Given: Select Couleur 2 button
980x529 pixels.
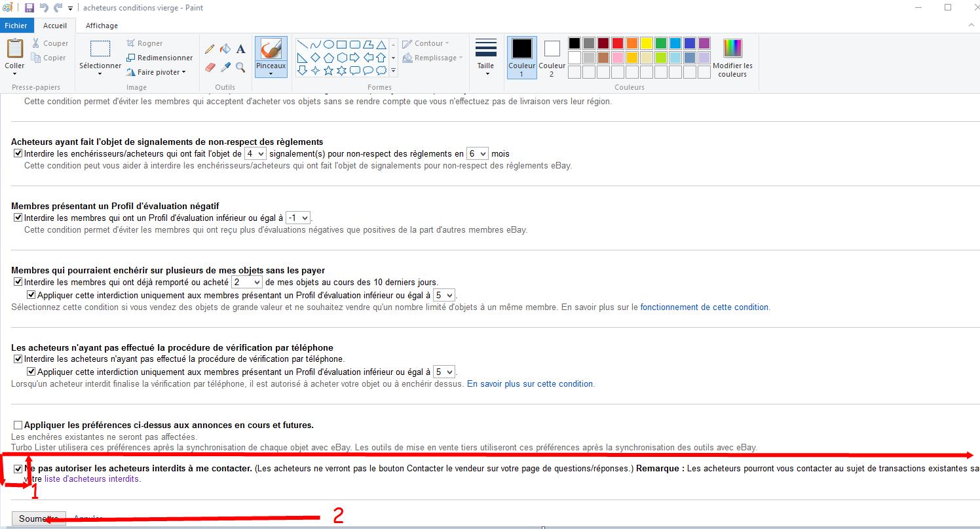Looking at the screenshot, I should tap(552, 58).
